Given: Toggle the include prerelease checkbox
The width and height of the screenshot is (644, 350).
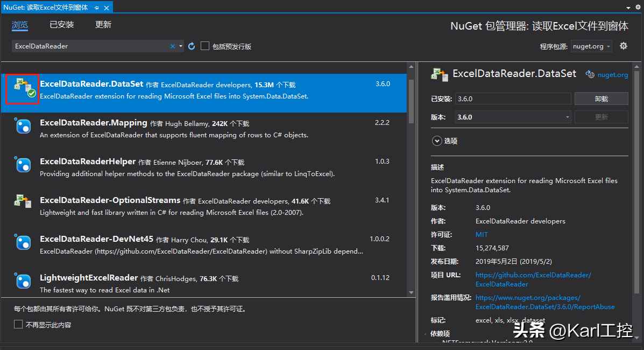Looking at the screenshot, I should tap(204, 46).
